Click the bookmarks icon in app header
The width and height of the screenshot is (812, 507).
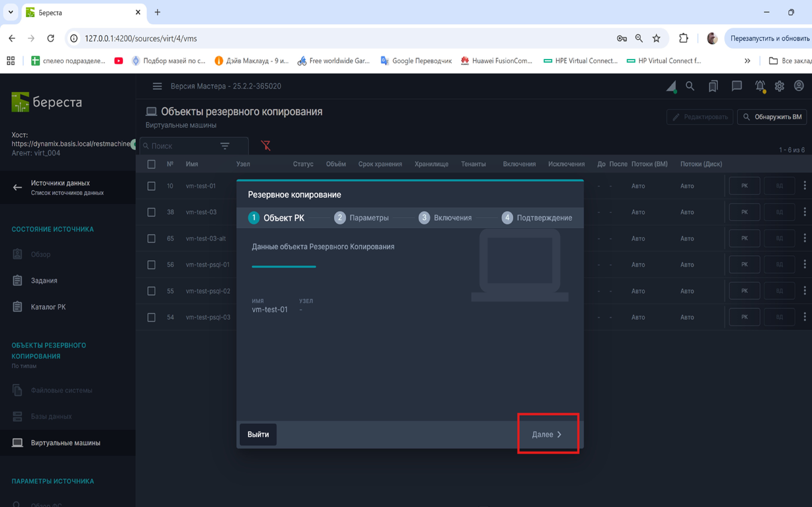pos(713,86)
